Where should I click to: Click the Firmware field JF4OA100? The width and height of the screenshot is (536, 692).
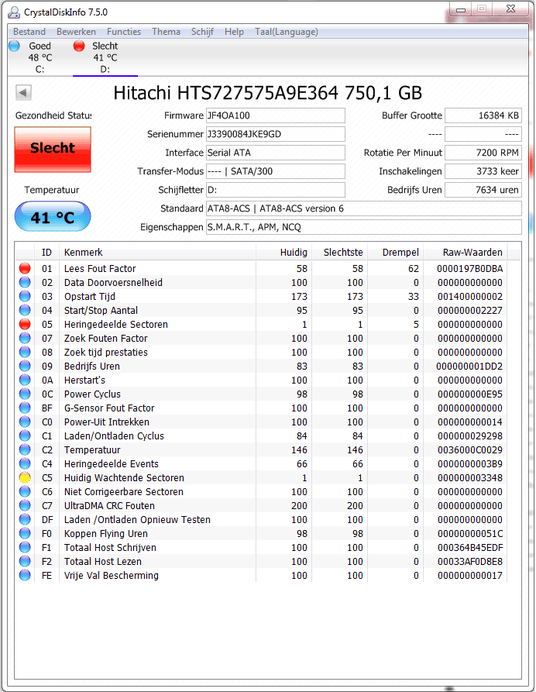point(275,116)
